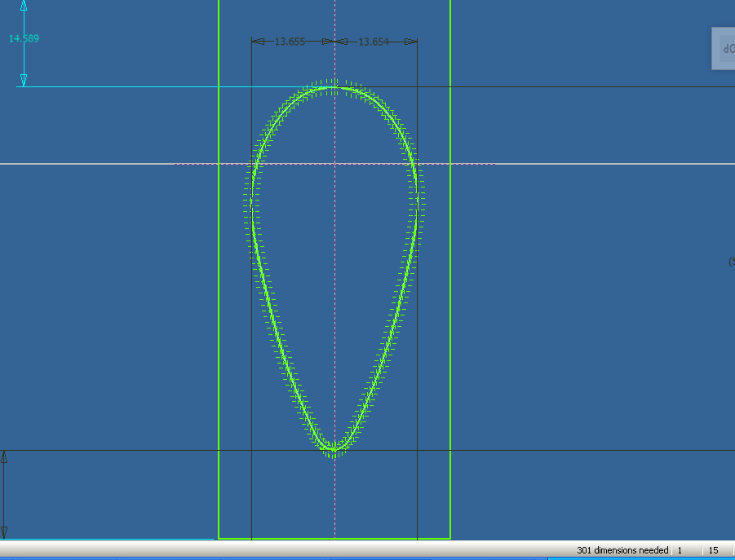Click the 13.655 horizontal dimension label
Viewport: 735px width, 560px height.
[289, 42]
